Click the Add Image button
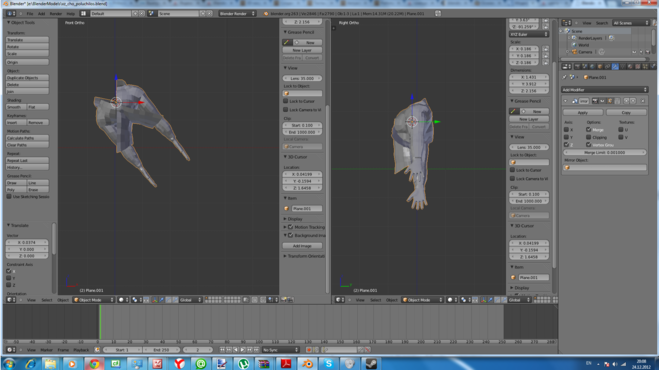 (x=303, y=246)
